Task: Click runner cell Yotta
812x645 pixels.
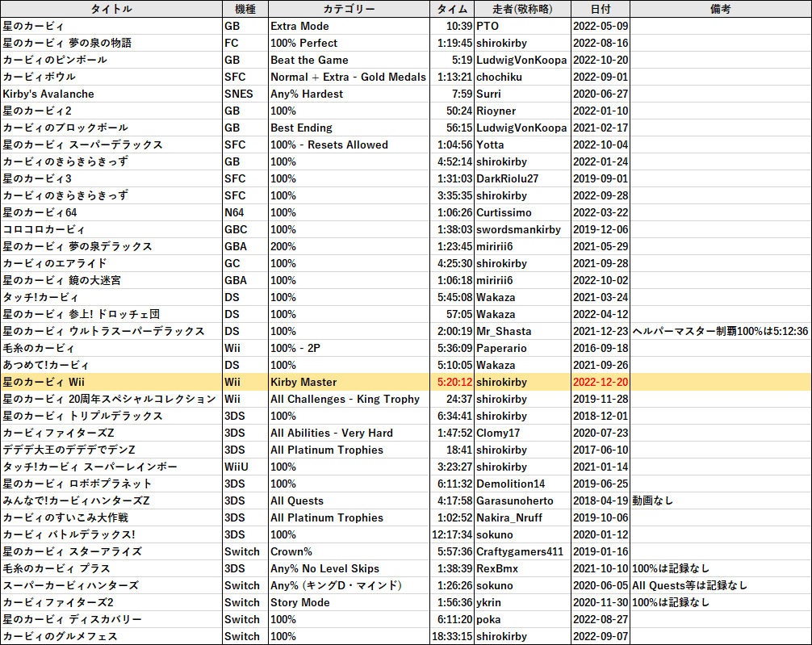Action: 522,144
